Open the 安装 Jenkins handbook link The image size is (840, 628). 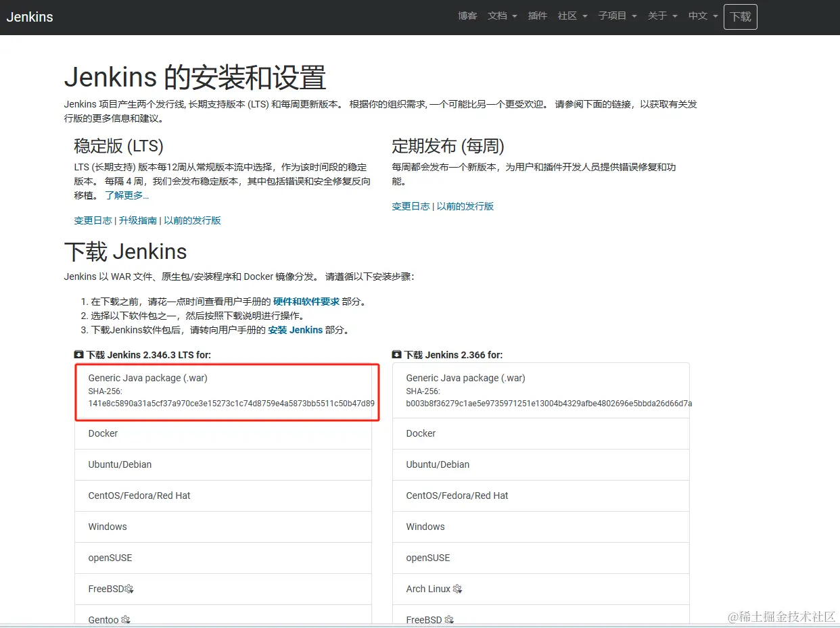click(296, 330)
